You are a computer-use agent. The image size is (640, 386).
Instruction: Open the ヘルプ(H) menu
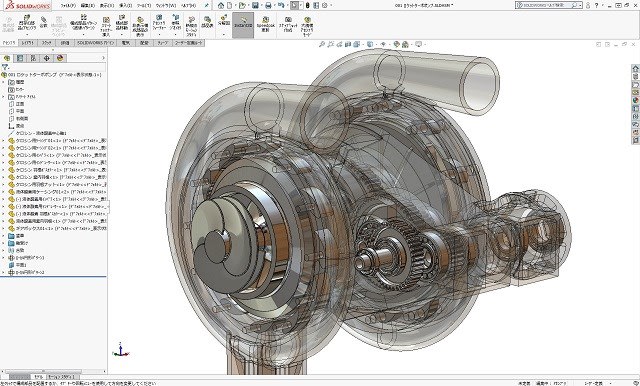click(188, 6)
